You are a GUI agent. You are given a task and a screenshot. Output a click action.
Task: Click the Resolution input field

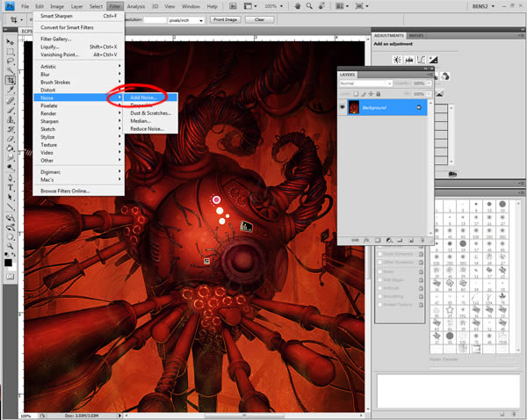point(155,20)
